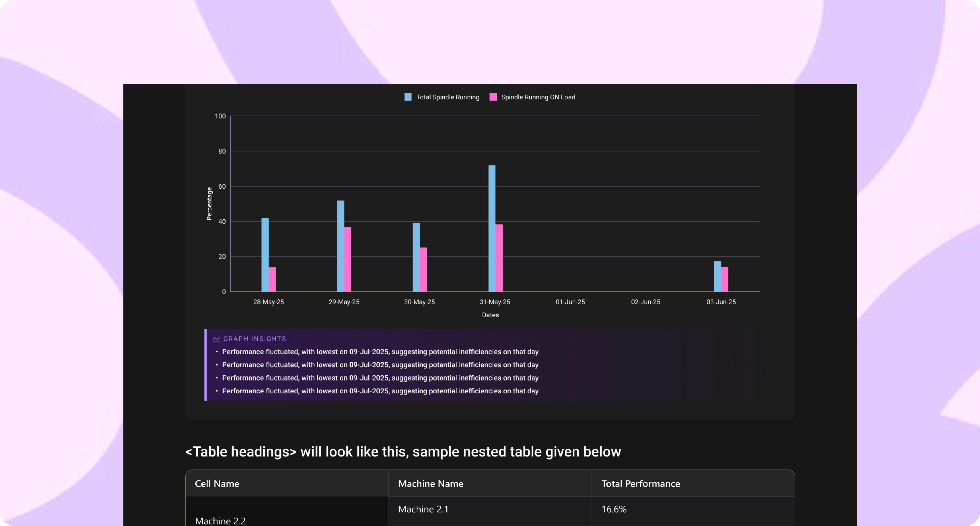Select the pink bar for 31-May-25
The height and width of the screenshot is (526, 980).
(x=499, y=258)
